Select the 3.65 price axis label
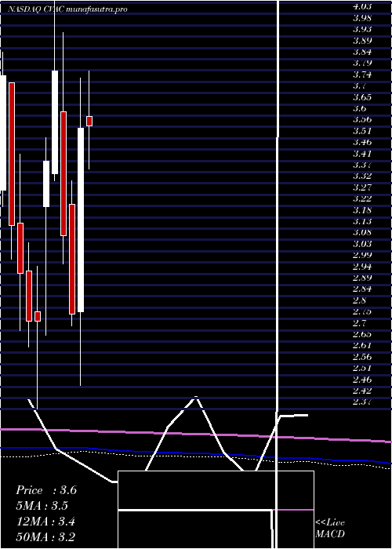The width and height of the screenshot is (392, 549). pyautogui.click(x=362, y=97)
